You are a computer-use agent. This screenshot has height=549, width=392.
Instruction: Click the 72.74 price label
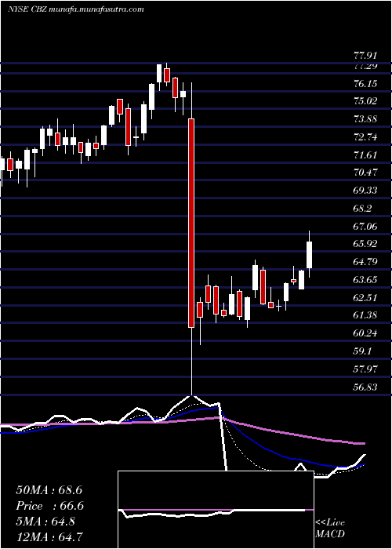(365, 137)
